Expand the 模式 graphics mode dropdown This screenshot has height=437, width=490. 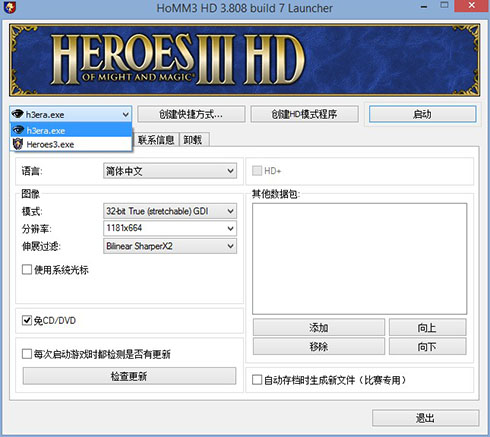point(170,211)
